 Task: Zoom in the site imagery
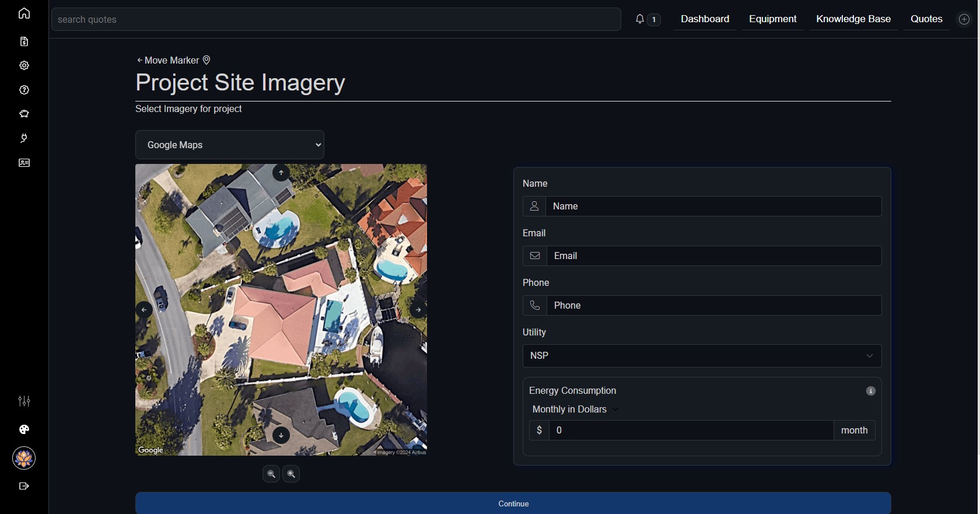pyautogui.click(x=291, y=474)
